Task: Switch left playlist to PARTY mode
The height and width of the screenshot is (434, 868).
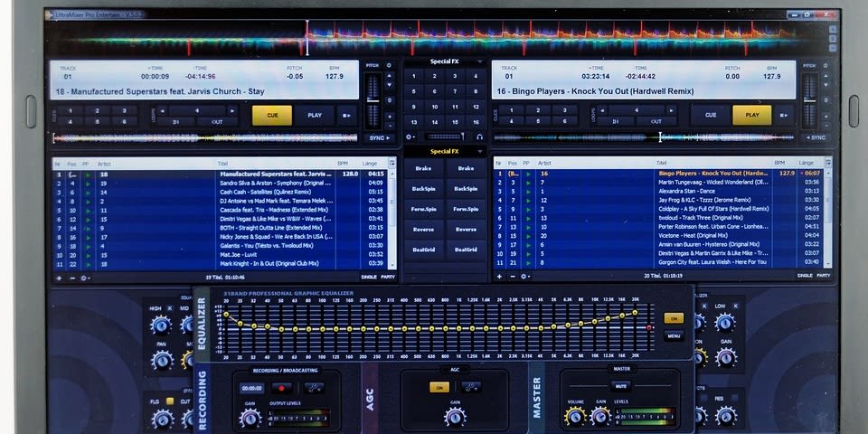Action: pyautogui.click(x=388, y=278)
